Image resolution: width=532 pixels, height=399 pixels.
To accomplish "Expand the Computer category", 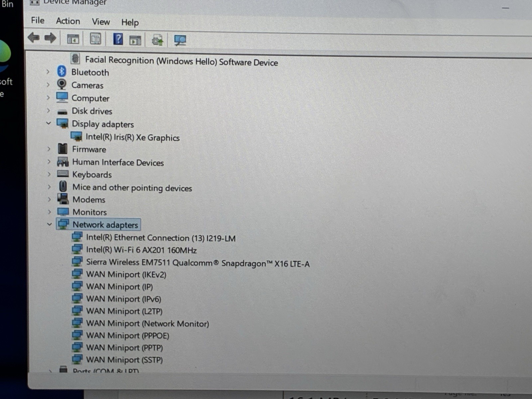I will tap(48, 97).
